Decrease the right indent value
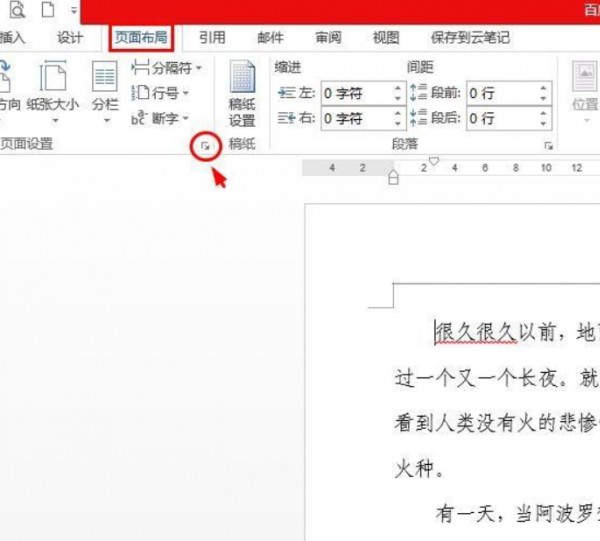The width and height of the screenshot is (600, 541). (398, 124)
